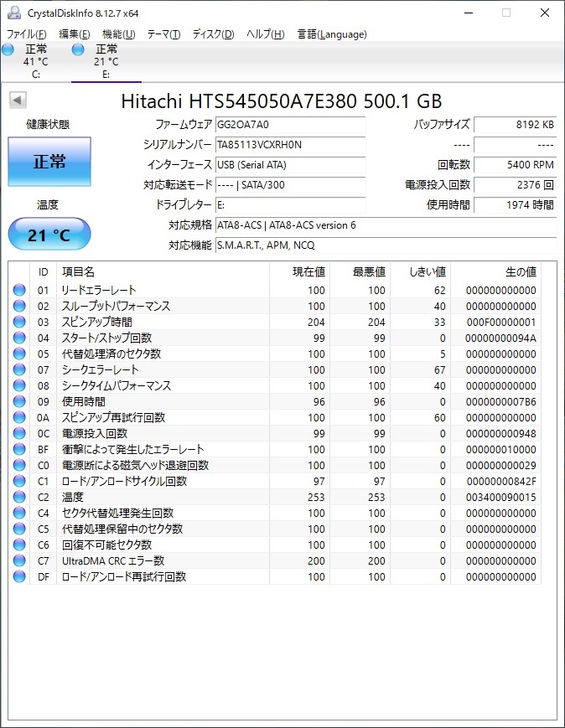Click the previous disk arrow button
The width and height of the screenshot is (565, 728).
[18, 100]
